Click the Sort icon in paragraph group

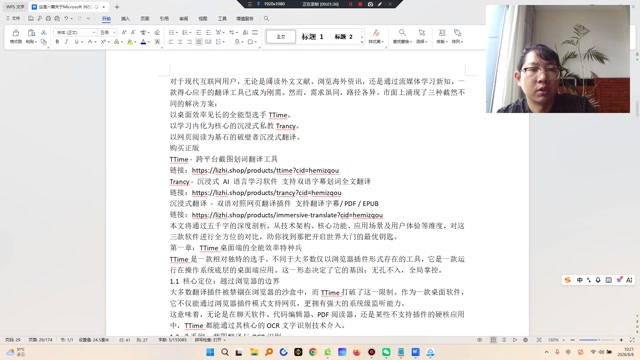[x=245, y=33]
